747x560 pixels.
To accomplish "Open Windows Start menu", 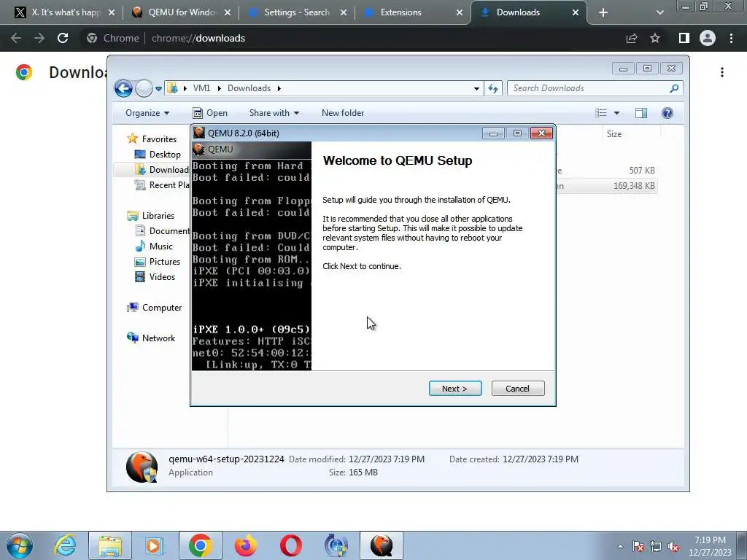I will pos(20,545).
